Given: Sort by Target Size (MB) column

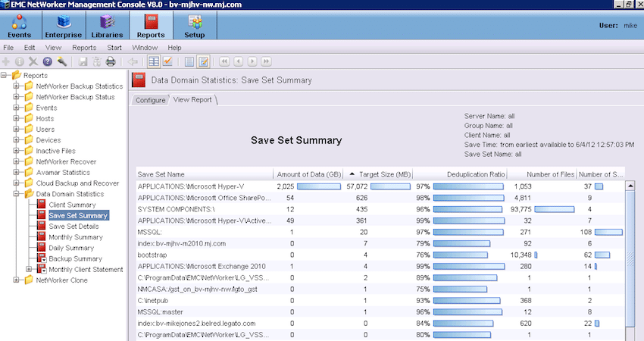Looking at the screenshot, I should pyautogui.click(x=378, y=174).
